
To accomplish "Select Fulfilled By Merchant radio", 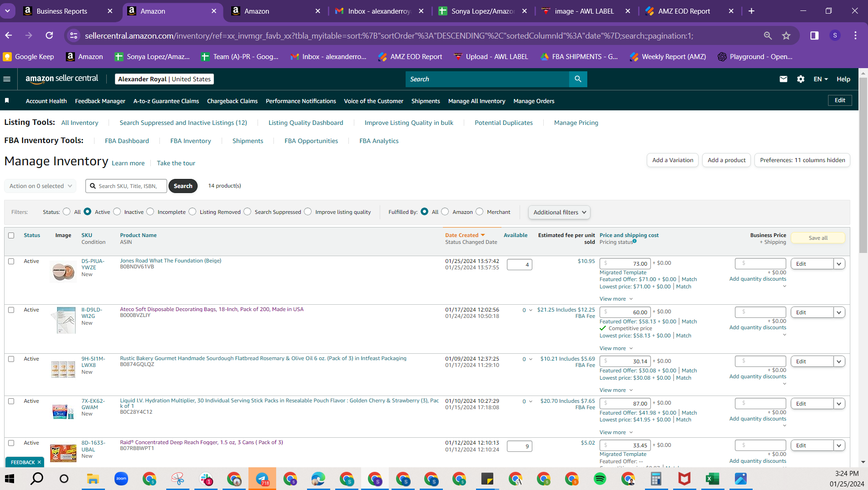I will tap(480, 212).
